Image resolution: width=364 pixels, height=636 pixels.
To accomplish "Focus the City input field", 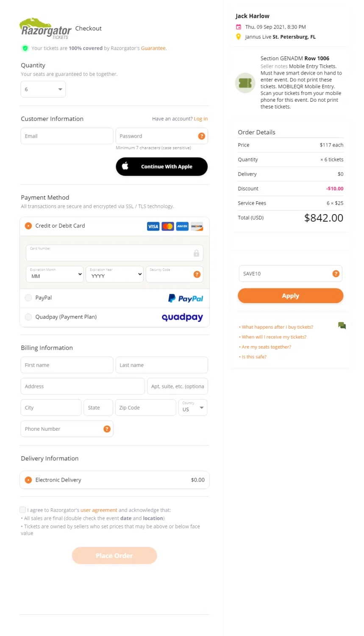I will (51, 407).
